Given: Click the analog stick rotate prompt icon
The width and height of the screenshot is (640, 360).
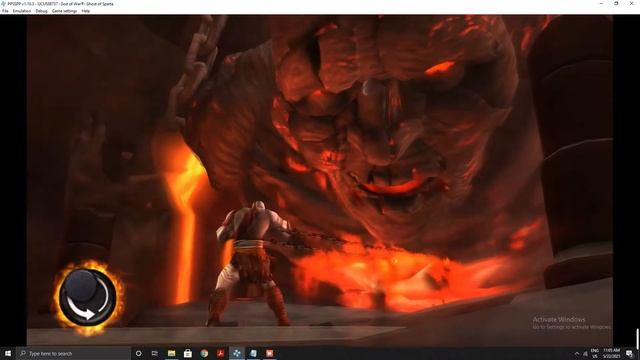Looking at the screenshot, I should 88,298.
